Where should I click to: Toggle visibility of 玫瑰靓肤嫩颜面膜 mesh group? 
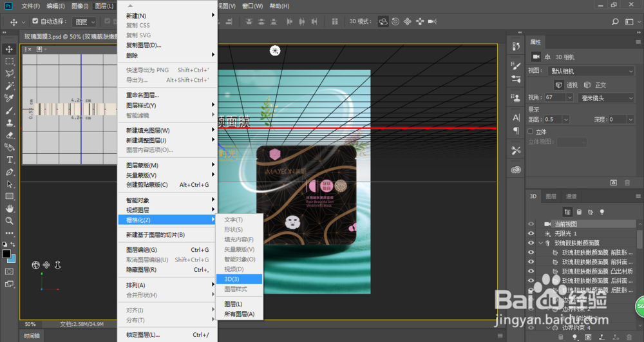(531, 243)
